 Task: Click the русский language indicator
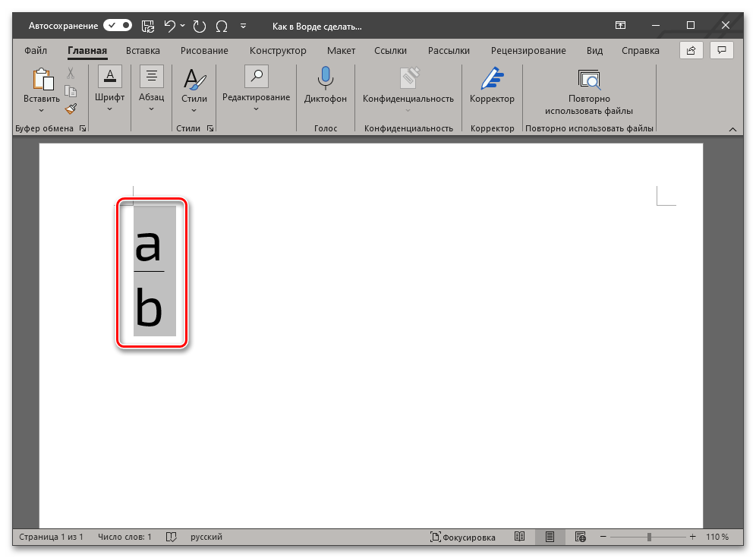click(x=206, y=537)
